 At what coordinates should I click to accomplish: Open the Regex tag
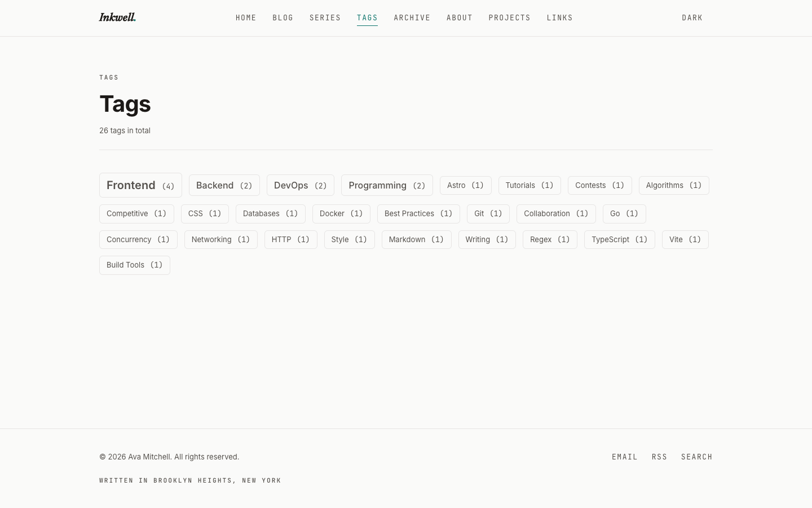pos(550,239)
